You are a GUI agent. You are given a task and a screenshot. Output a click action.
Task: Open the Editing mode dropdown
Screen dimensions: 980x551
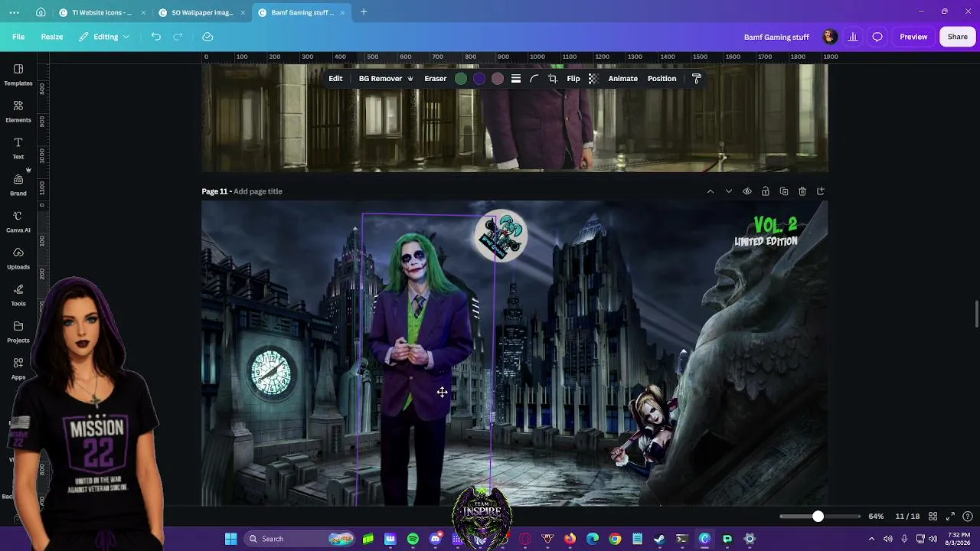(x=104, y=37)
